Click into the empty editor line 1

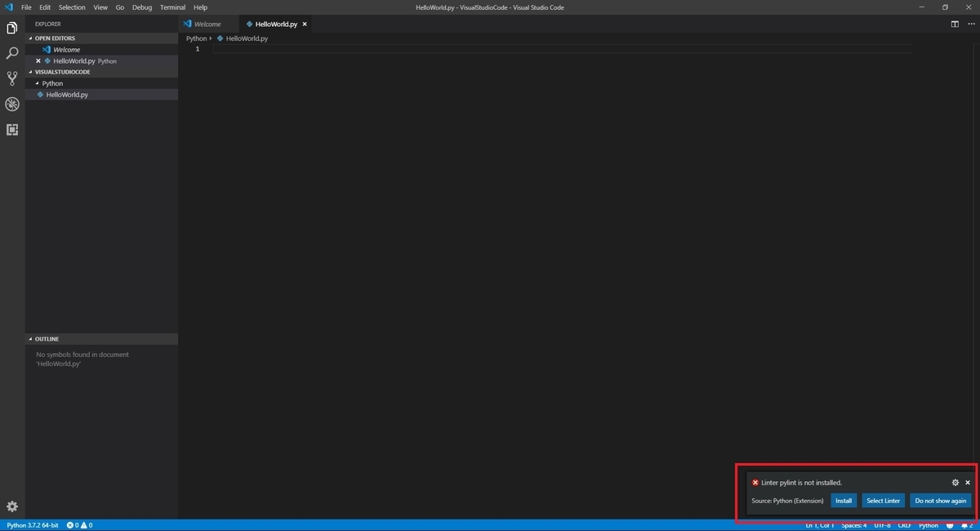point(562,49)
